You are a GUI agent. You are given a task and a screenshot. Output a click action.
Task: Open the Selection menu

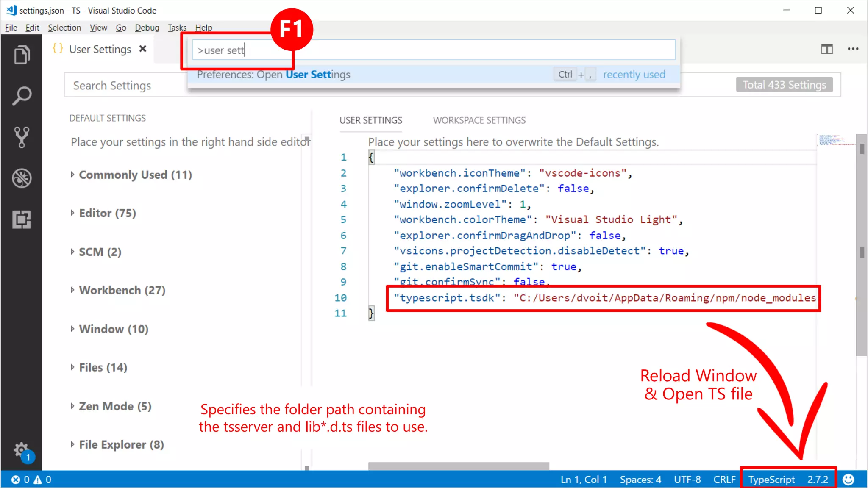pyautogui.click(x=64, y=28)
